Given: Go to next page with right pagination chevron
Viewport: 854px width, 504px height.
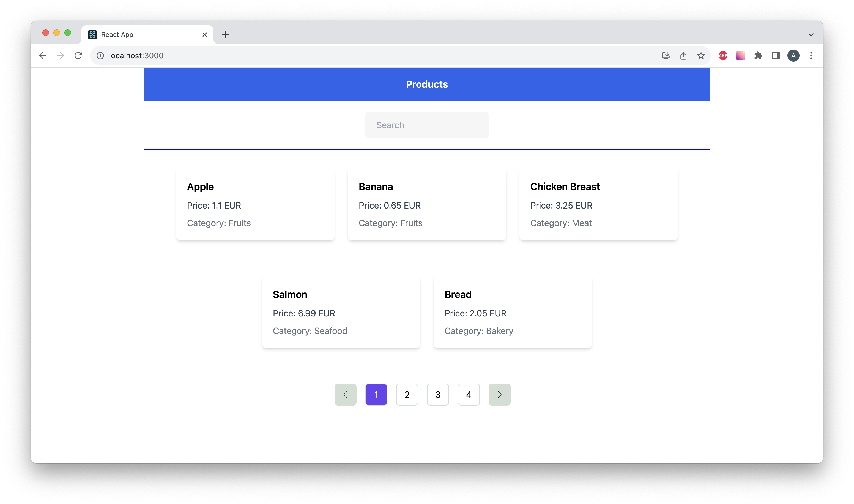Looking at the screenshot, I should coord(499,394).
